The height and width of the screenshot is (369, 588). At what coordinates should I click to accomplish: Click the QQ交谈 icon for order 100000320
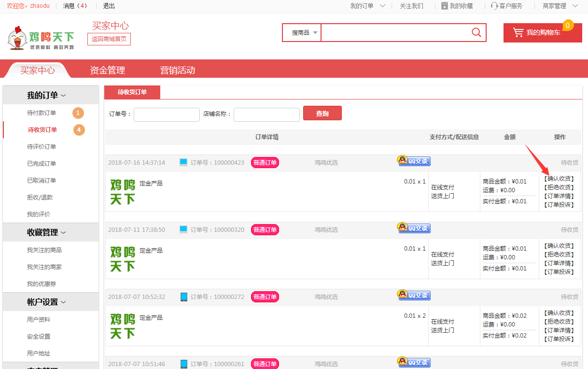point(414,228)
